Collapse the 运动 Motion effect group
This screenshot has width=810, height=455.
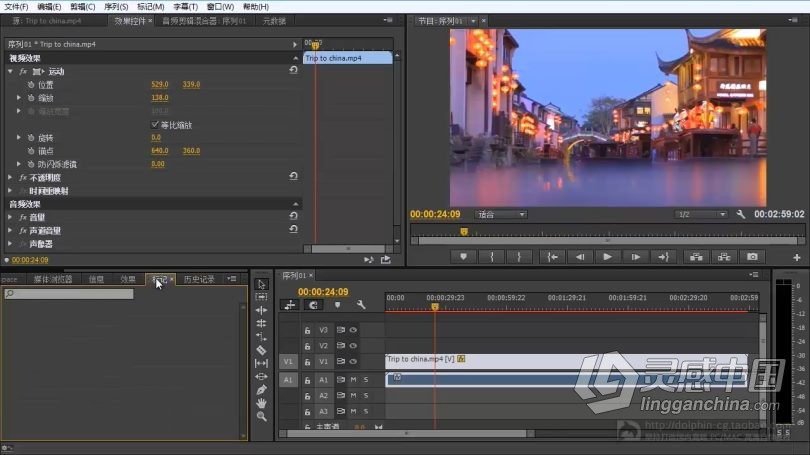click(x=10, y=71)
